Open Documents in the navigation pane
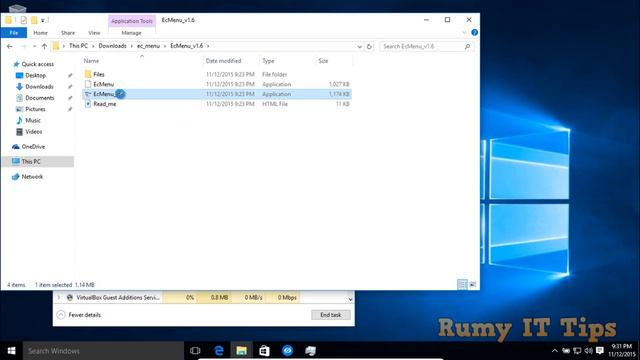 click(39, 98)
